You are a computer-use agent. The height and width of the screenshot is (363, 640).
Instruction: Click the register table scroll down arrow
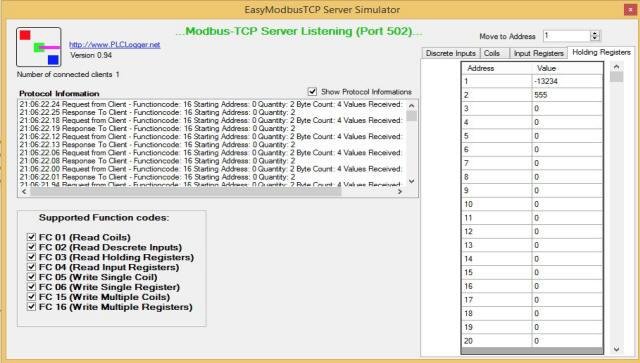pyautogui.click(x=616, y=349)
